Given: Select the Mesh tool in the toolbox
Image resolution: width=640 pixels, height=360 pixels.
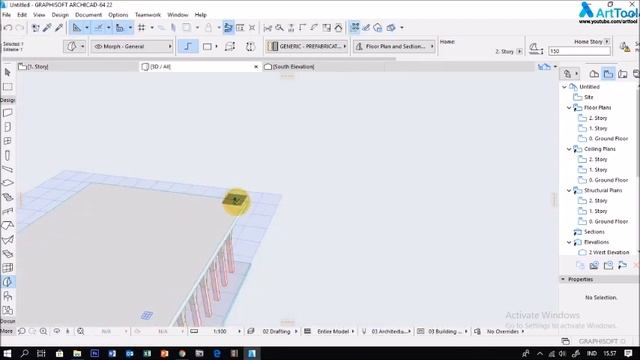Looking at the screenshot, I should coord(7,253).
